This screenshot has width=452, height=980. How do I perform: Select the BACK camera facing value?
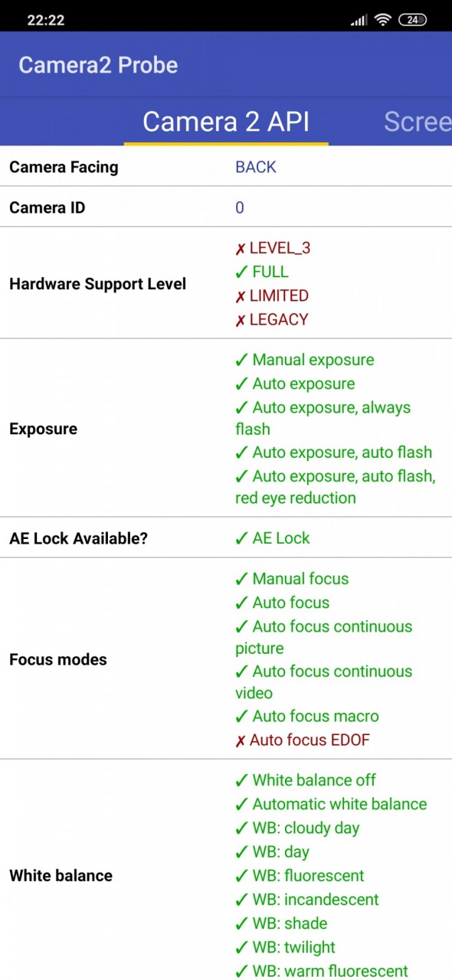pyautogui.click(x=256, y=167)
